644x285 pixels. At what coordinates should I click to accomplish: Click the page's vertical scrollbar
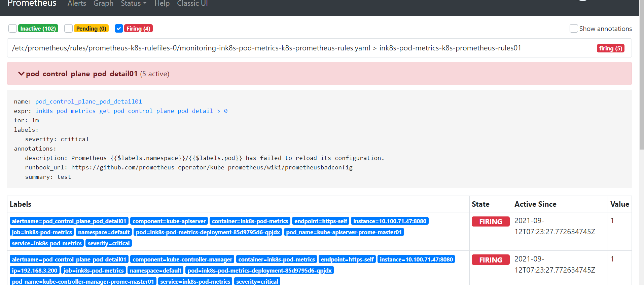pos(641,75)
